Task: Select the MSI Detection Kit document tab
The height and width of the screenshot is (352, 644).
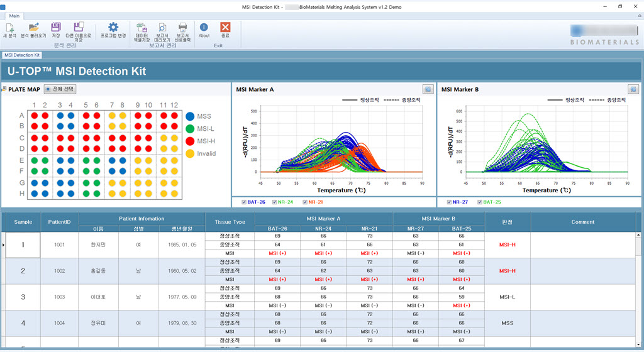Action: [22, 55]
